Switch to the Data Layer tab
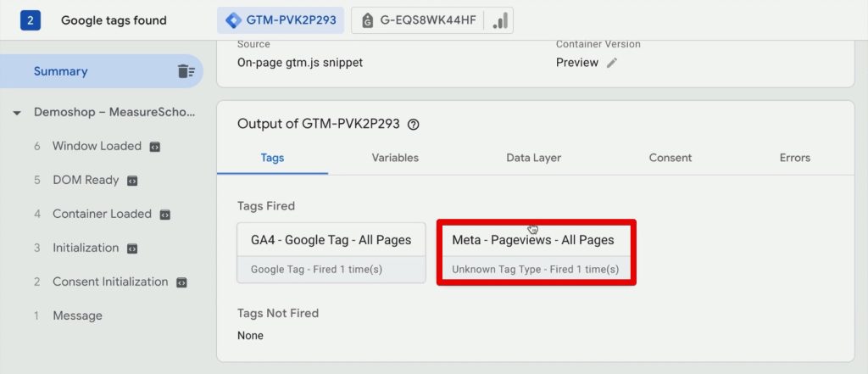Image resolution: width=868 pixels, height=374 pixels. click(534, 158)
